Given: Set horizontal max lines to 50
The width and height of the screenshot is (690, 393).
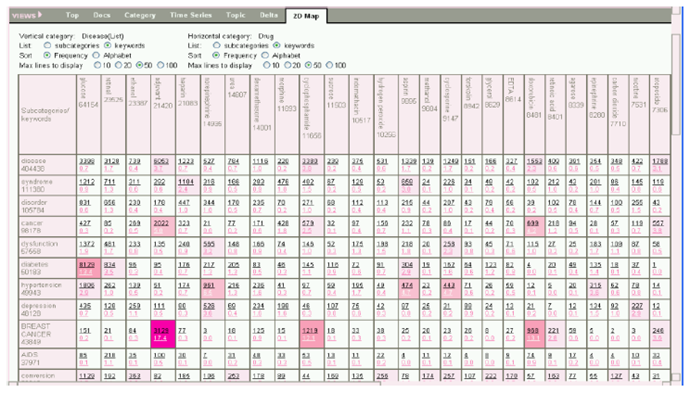Looking at the screenshot, I should tap(308, 65).
